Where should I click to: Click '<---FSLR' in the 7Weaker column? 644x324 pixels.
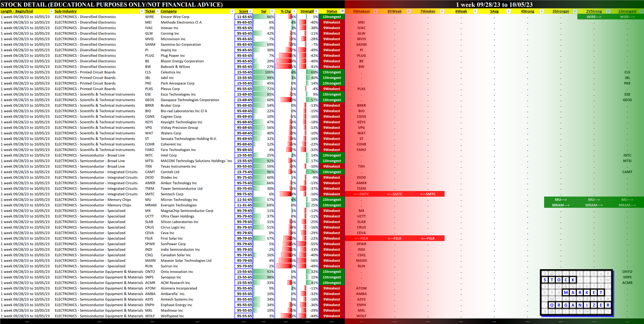coord(428,238)
